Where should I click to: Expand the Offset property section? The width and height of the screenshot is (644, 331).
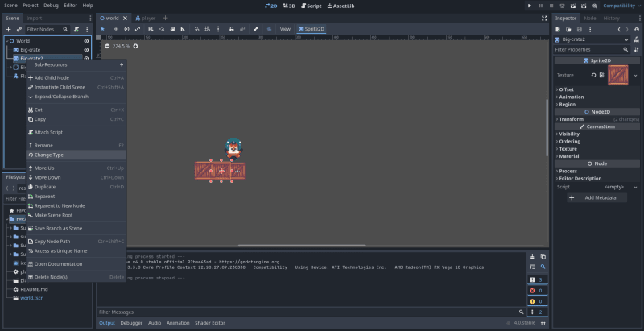click(597, 89)
